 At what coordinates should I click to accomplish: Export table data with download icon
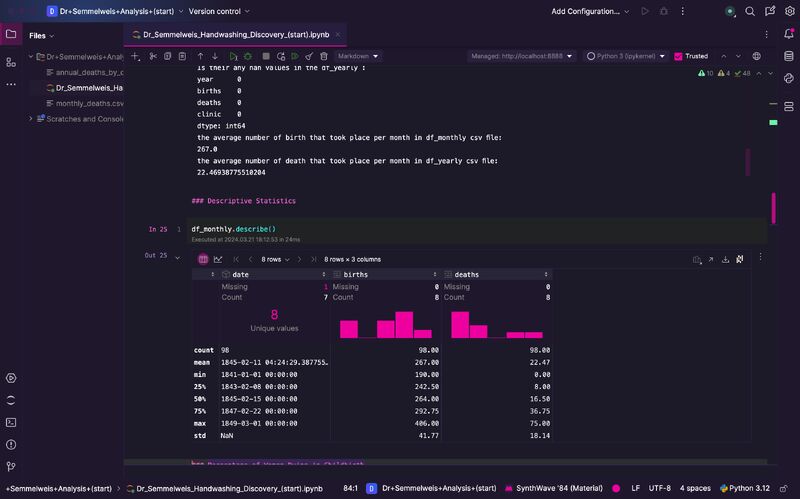[x=725, y=260]
